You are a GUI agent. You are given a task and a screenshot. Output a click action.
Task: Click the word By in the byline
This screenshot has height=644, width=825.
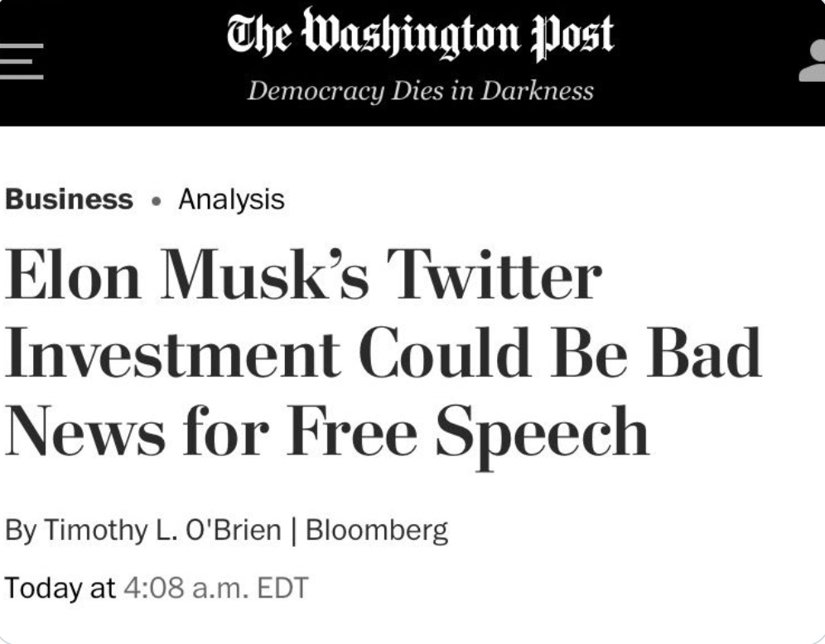tap(21, 531)
